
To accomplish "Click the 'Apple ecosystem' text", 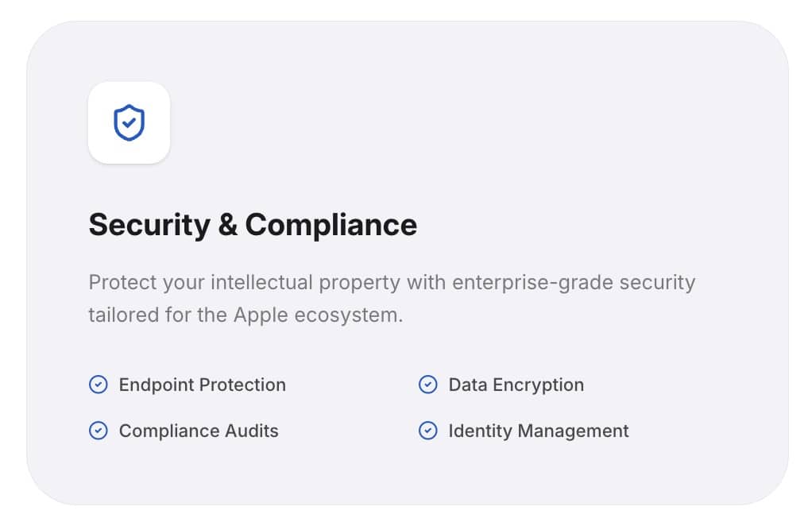I will click(318, 315).
